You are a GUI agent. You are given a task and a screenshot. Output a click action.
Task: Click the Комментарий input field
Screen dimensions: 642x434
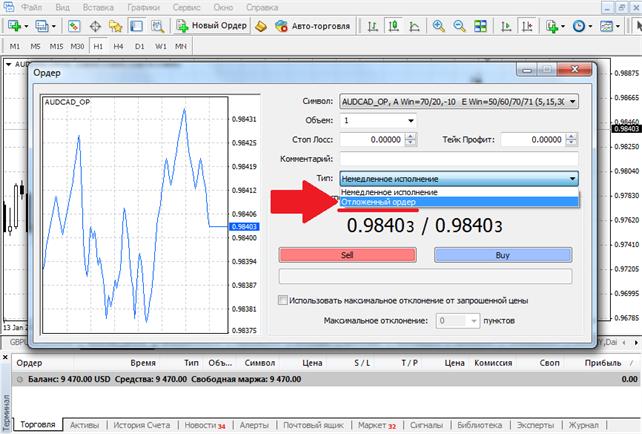[459, 158]
